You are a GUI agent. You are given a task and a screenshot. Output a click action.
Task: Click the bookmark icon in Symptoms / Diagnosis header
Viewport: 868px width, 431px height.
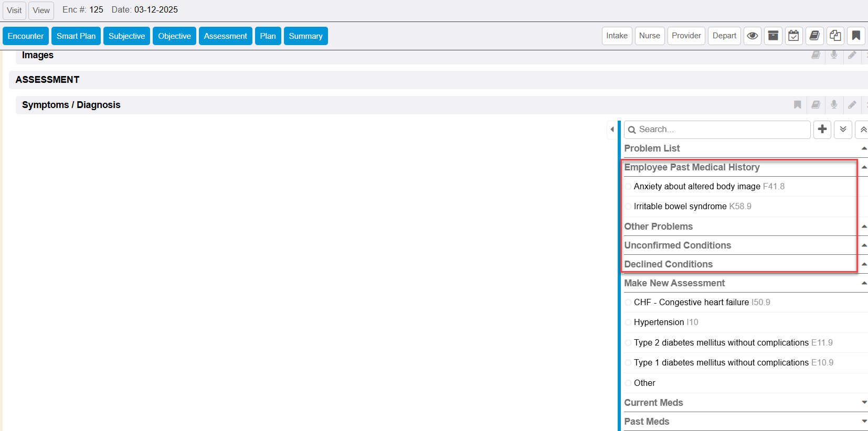pos(797,105)
